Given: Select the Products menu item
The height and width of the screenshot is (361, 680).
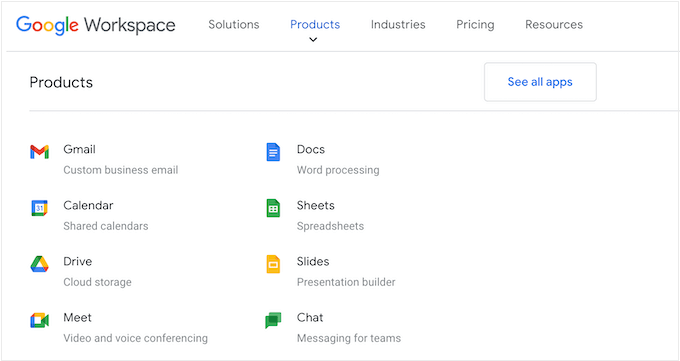Looking at the screenshot, I should pyautogui.click(x=315, y=24).
